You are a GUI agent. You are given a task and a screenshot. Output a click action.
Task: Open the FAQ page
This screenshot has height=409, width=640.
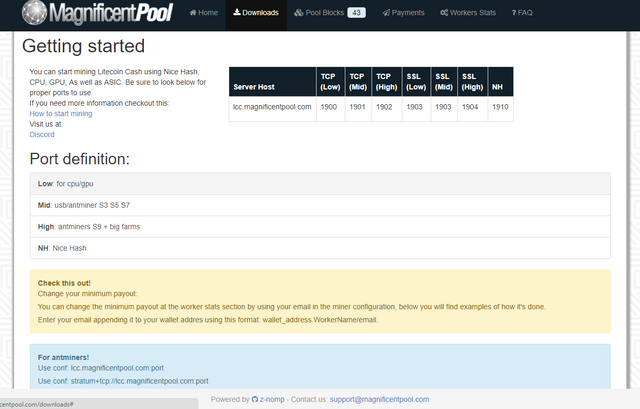click(522, 13)
